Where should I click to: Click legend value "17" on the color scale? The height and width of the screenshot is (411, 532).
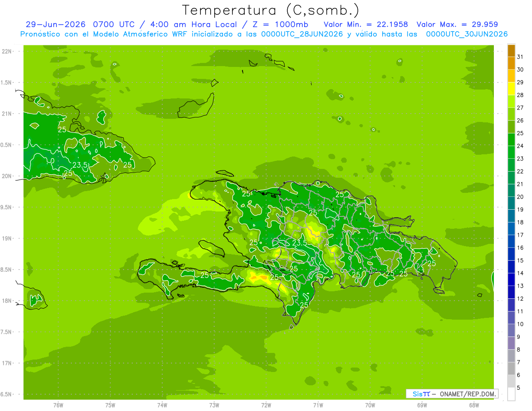[520, 235]
